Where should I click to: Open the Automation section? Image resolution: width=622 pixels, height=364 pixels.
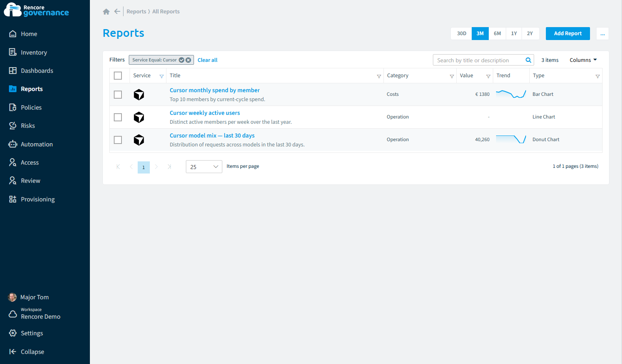[x=36, y=144]
